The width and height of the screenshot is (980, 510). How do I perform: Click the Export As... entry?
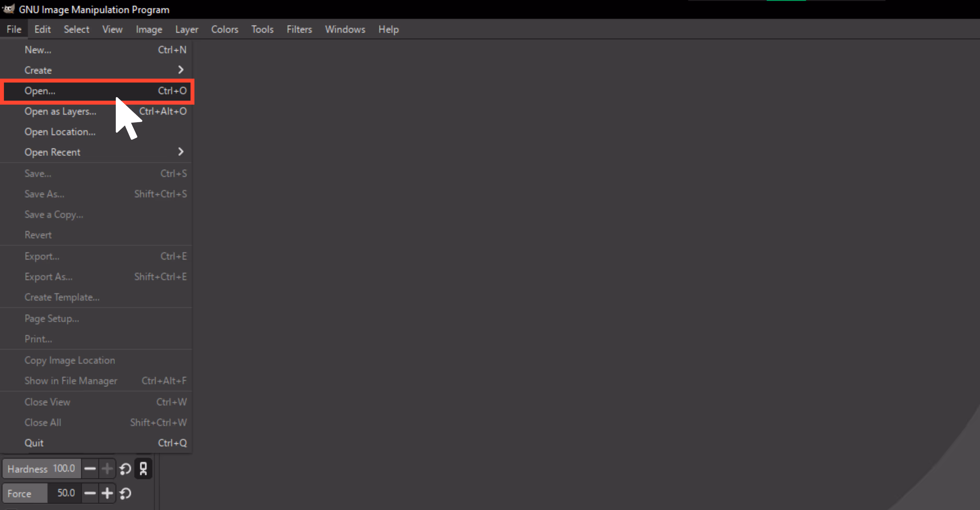(96, 277)
